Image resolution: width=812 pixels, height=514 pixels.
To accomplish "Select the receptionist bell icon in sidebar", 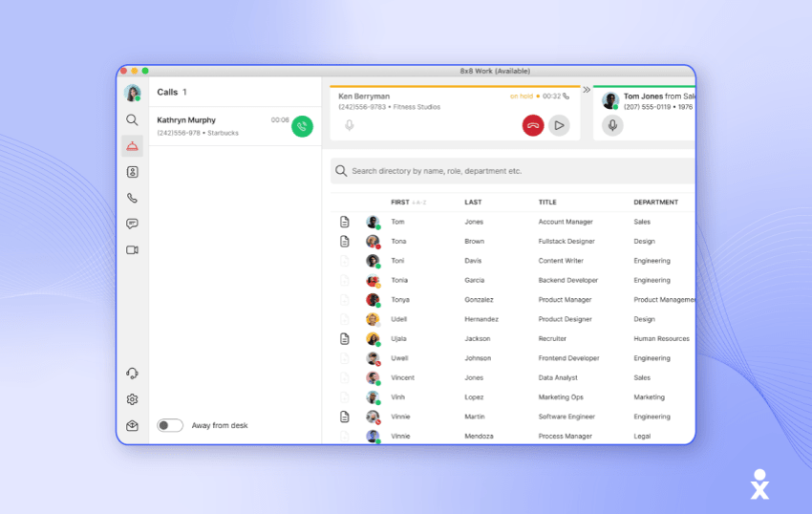I will coord(132,146).
